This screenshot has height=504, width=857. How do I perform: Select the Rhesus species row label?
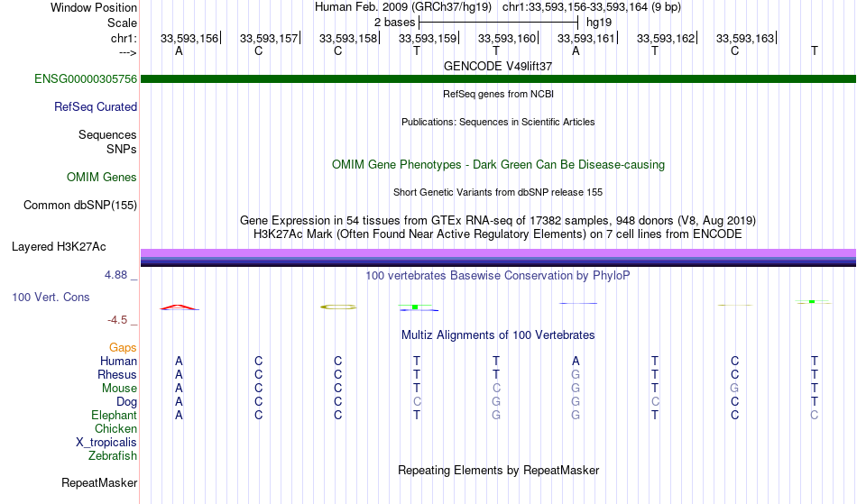[x=117, y=374]
